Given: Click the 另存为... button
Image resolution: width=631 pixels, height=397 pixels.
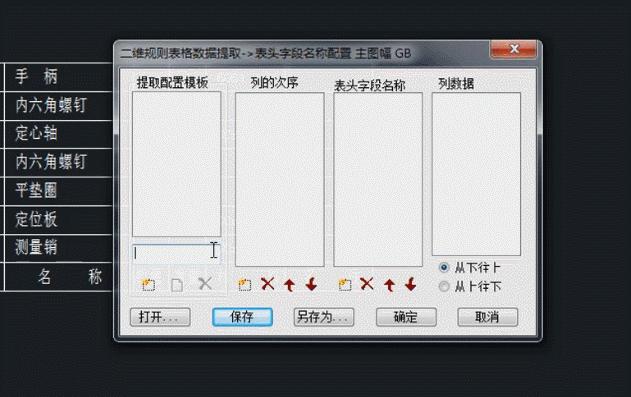Looking at the screenshot, I should (324, 317).
